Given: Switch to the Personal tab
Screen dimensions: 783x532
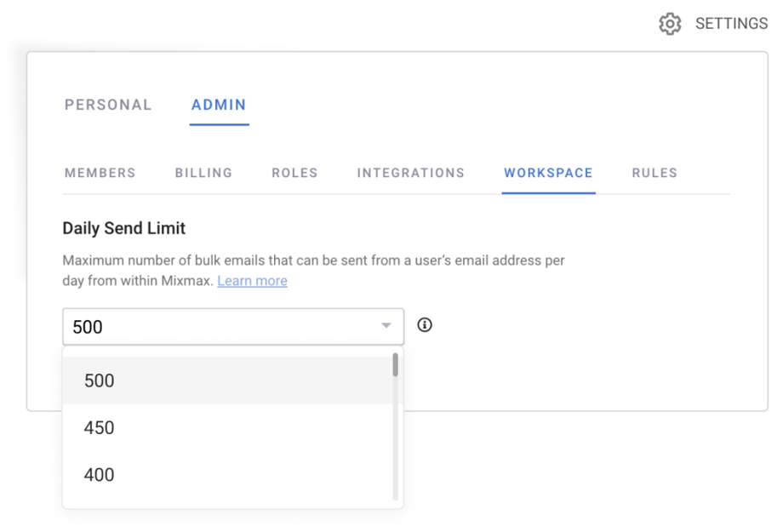Looking at the screenshot, I should pyautogui.click(x=108, y=105).
